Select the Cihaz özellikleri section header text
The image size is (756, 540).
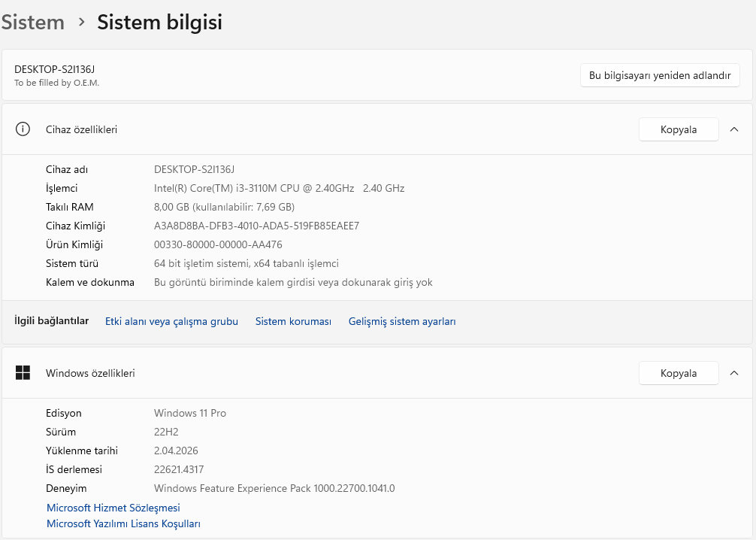point(81,129)
